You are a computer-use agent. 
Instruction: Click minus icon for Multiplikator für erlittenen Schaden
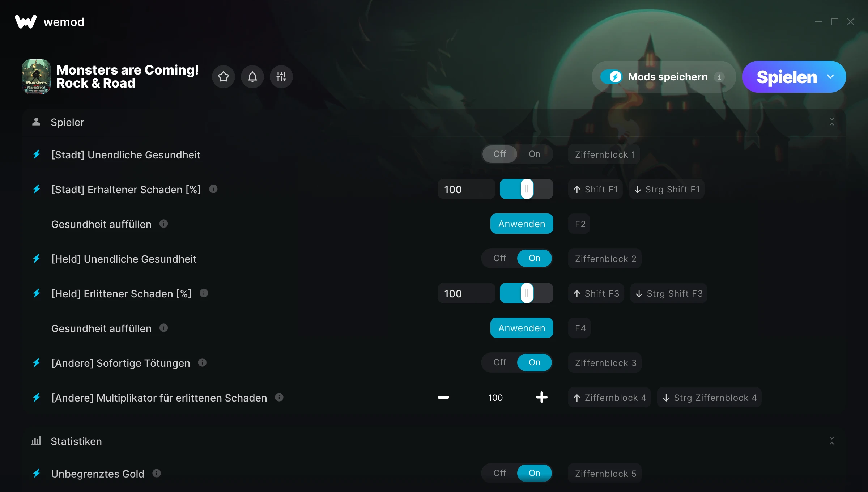click(443, 397)
